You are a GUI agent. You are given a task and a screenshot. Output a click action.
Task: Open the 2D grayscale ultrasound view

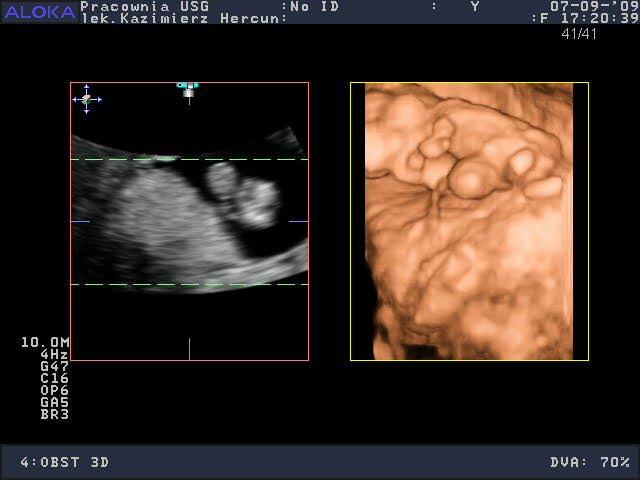pos(189,221)
